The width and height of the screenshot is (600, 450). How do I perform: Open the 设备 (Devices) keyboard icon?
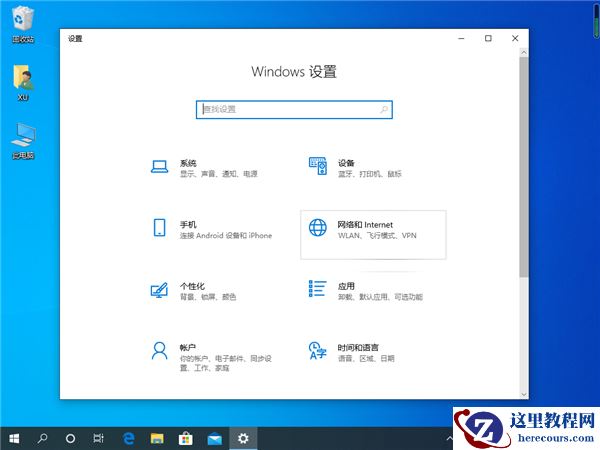(x=318, y=166)
